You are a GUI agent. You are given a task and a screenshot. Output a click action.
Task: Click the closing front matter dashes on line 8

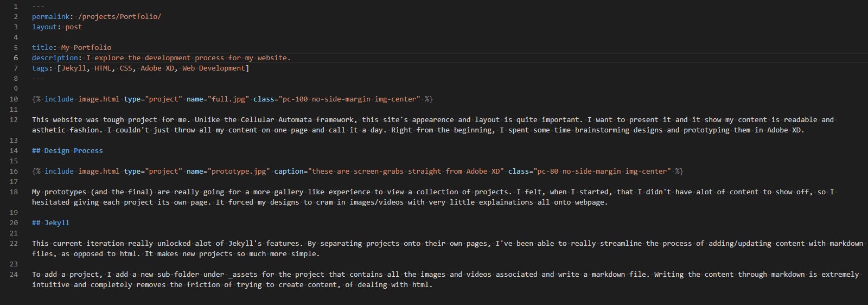[38, 79]
